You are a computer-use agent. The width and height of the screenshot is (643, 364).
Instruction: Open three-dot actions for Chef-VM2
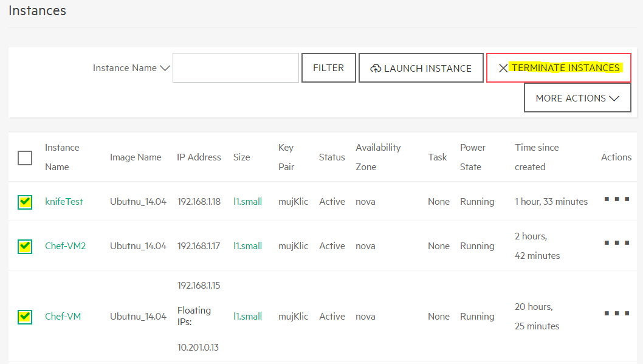[617, 243]
